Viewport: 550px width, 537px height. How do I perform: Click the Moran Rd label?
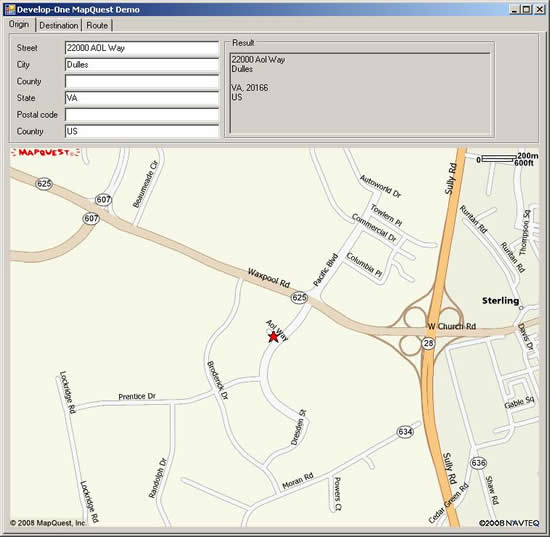(298, 481)
